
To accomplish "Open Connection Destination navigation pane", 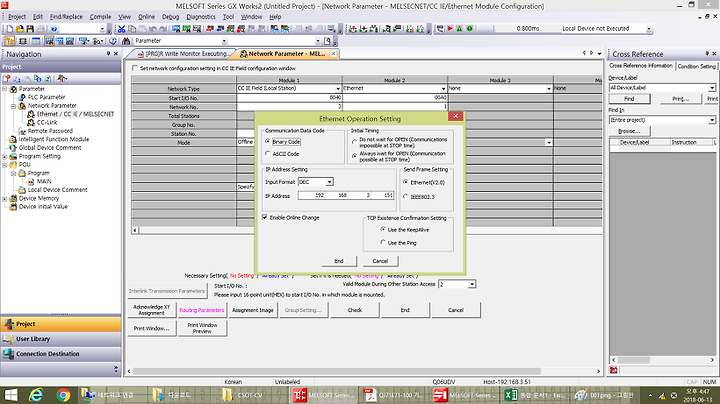I will click(x=61, y=354).
